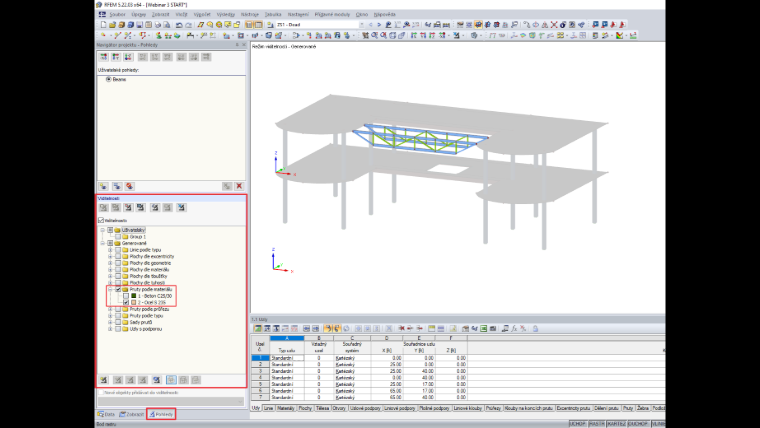Open the Data navigator tab

tap(106, 414)
